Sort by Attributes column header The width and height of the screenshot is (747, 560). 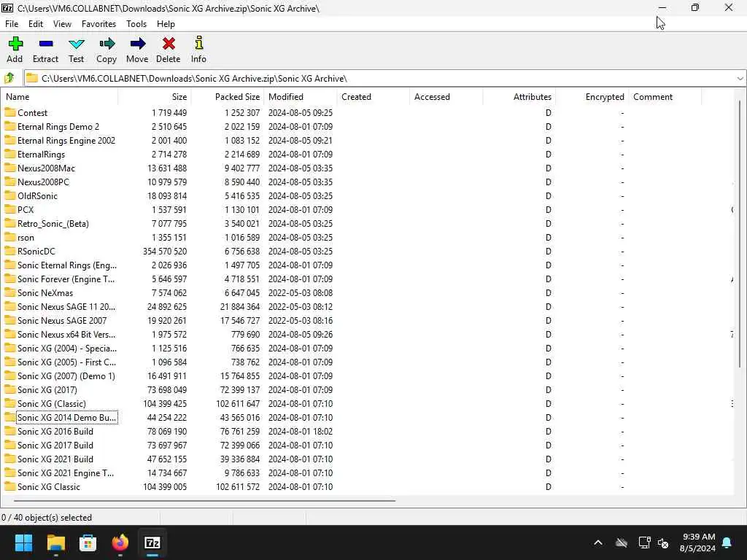pos(519,97)
